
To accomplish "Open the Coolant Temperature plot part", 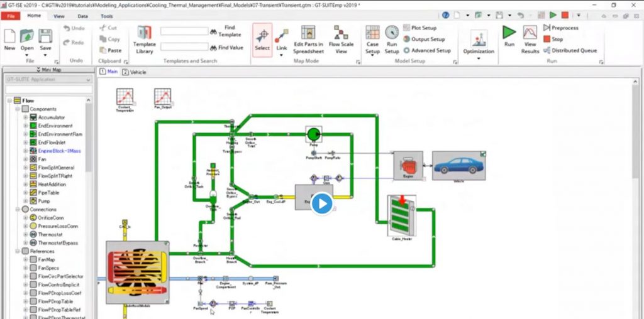I will [125, 97].
